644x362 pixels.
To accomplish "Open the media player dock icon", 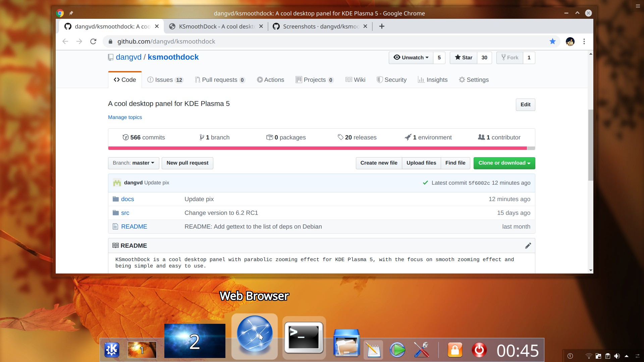I will 397,350.
